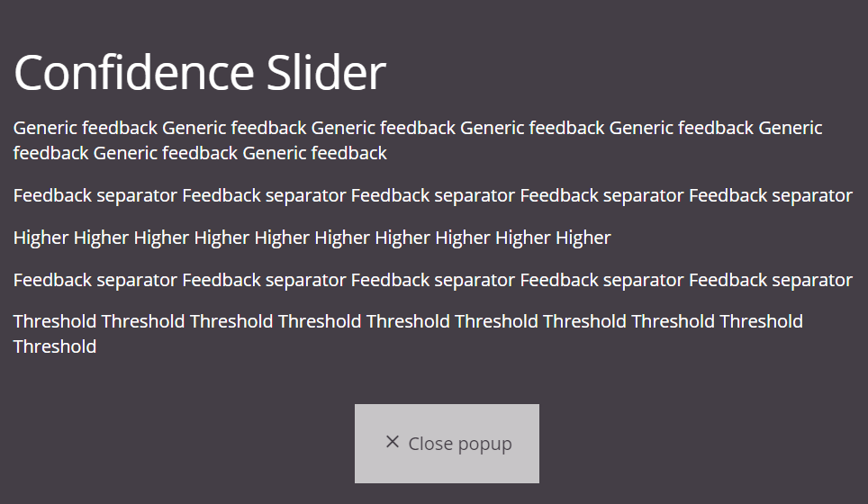Click the word "Confidence" in the heading
Viewport: 868px width, 504px height.
pyautogui.click(x=133, y=73)
